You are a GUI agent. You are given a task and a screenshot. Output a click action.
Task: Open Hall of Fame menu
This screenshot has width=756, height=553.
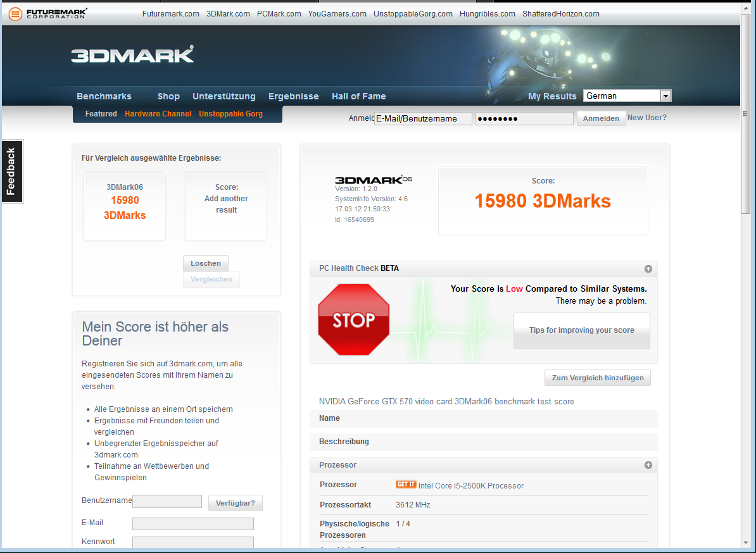(359, 96)
